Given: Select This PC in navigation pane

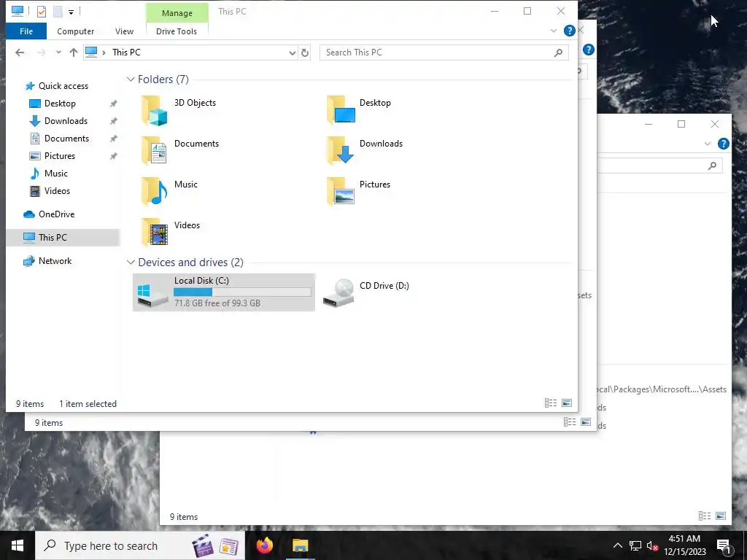Looking at the screenshot, I should click(53, 237).
